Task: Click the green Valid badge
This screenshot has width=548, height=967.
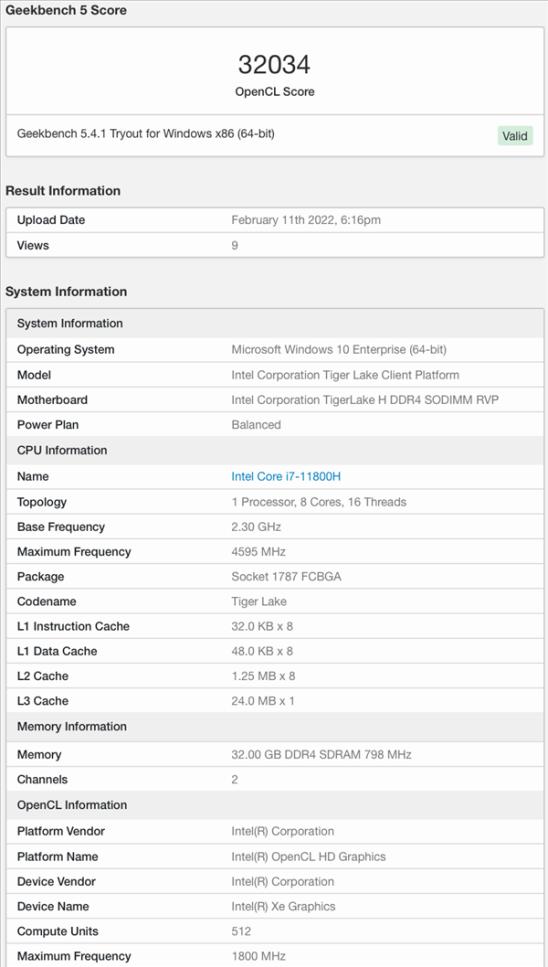Action: (x=515, y=136)
